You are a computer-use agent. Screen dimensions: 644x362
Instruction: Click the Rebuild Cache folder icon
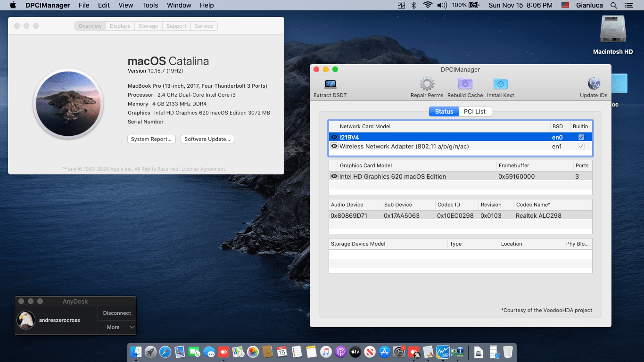pyautogui.click(x=465, y=84)
